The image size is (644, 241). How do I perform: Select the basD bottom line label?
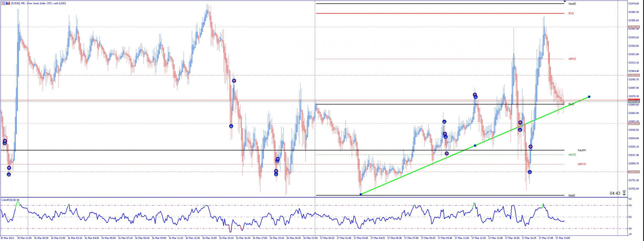tap(572, 195)
